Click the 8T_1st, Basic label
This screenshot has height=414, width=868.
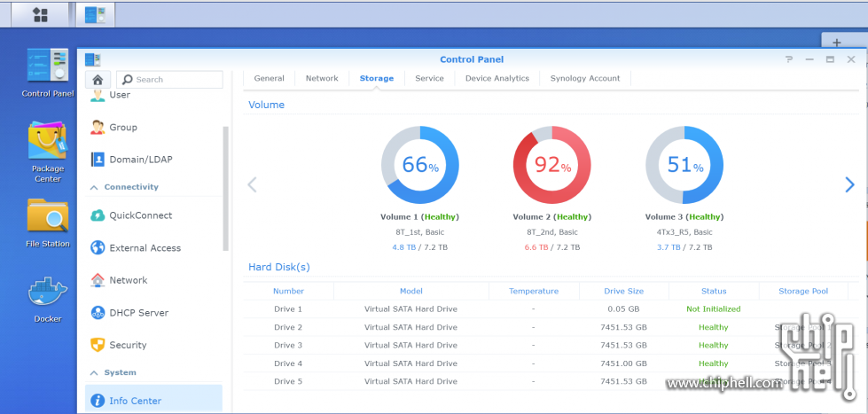tap(419, 232)
